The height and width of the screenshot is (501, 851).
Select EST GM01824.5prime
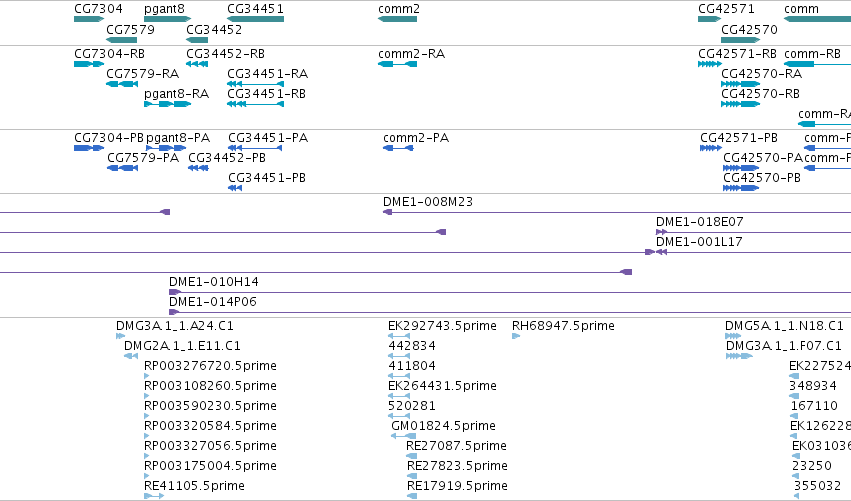click(x=403, y=436)
